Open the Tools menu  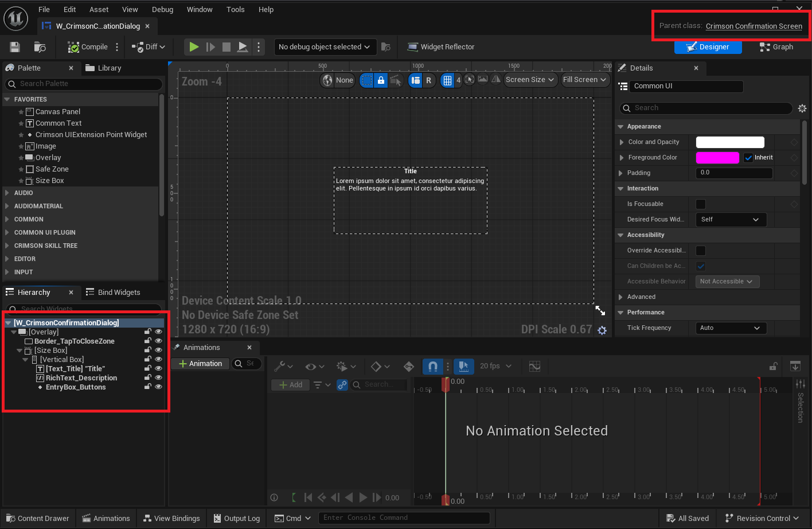coord(235,9)
